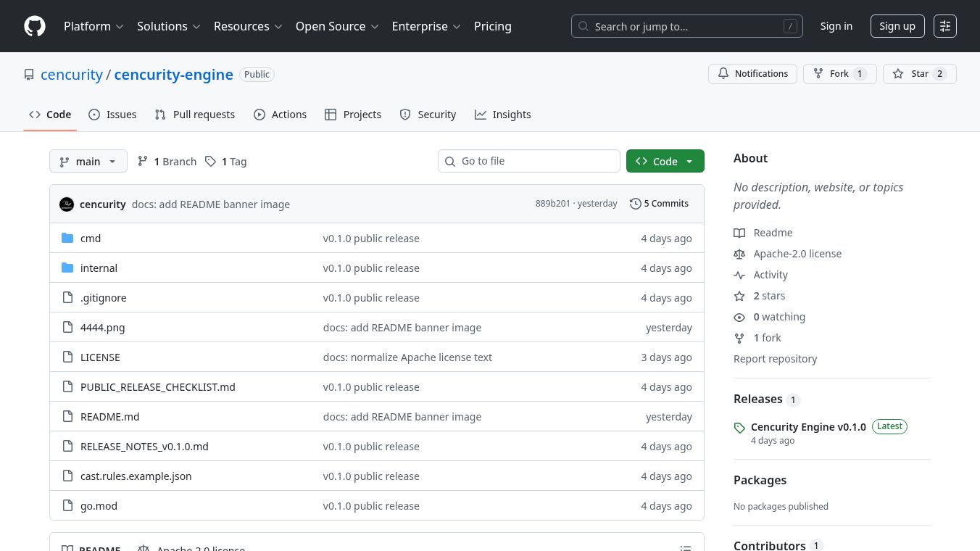The height and width of the screenshot is (551, 980).
Task: Open the main branch dropdown
Action: pyautogui.click(x=88, y=162)
